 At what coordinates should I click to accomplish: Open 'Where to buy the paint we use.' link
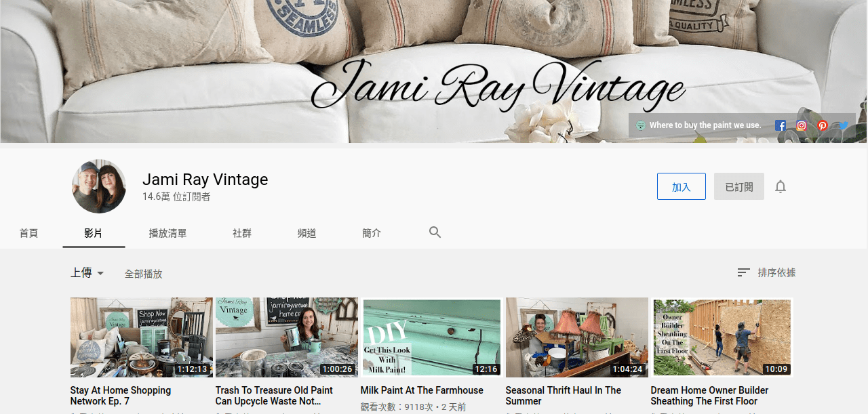[x=705, y=125]
